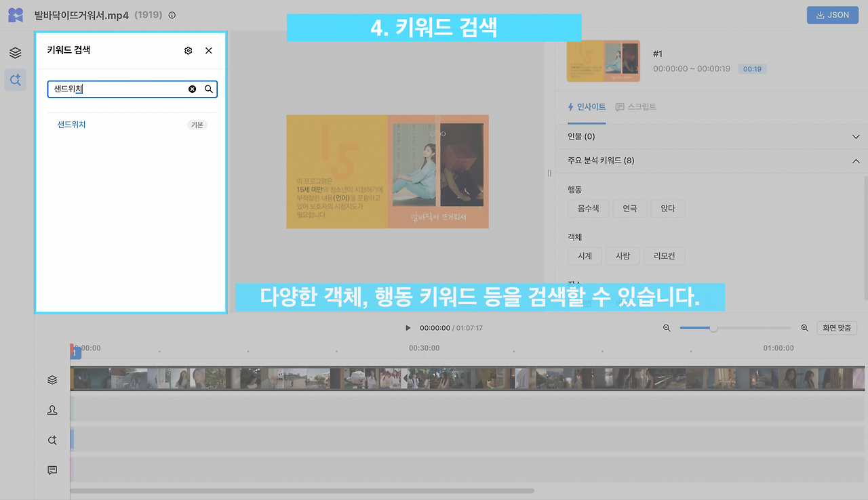Clear the 샌드위치 search text with the X icon

[x=192, y=89]
